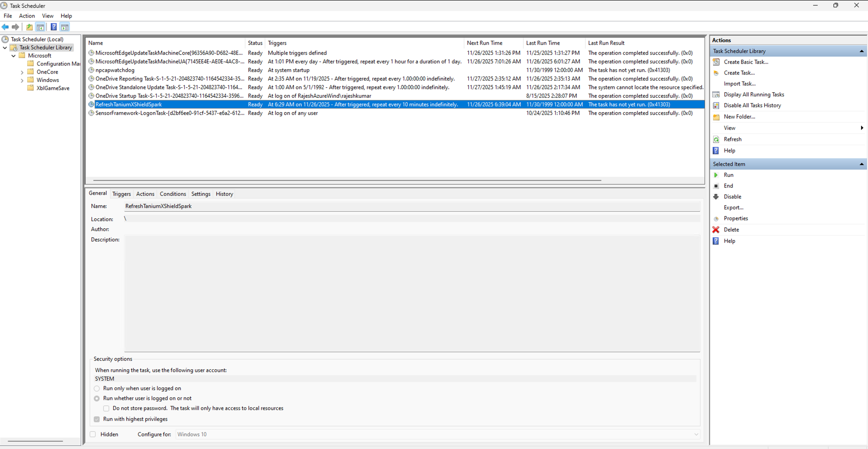Open Properties for the selected task
The width and height of the screenshot is (868, 449).
(735, 218)
